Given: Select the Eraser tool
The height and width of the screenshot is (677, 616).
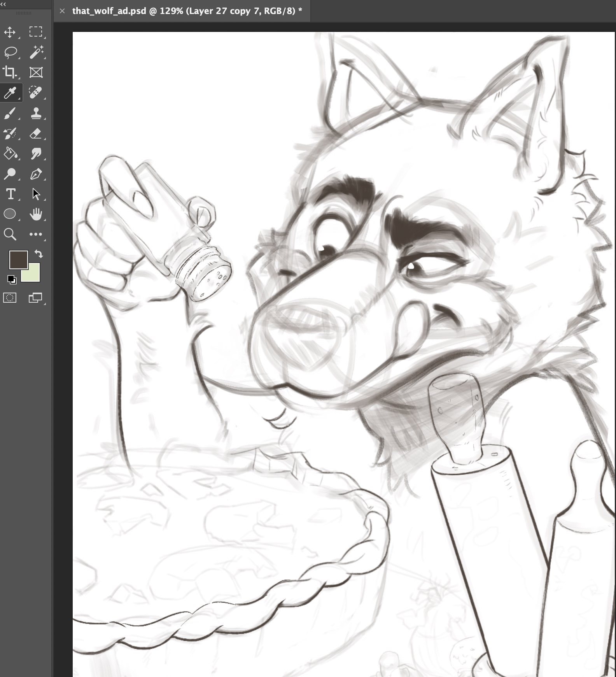Looking at the screenshot, I should (36, 134).
